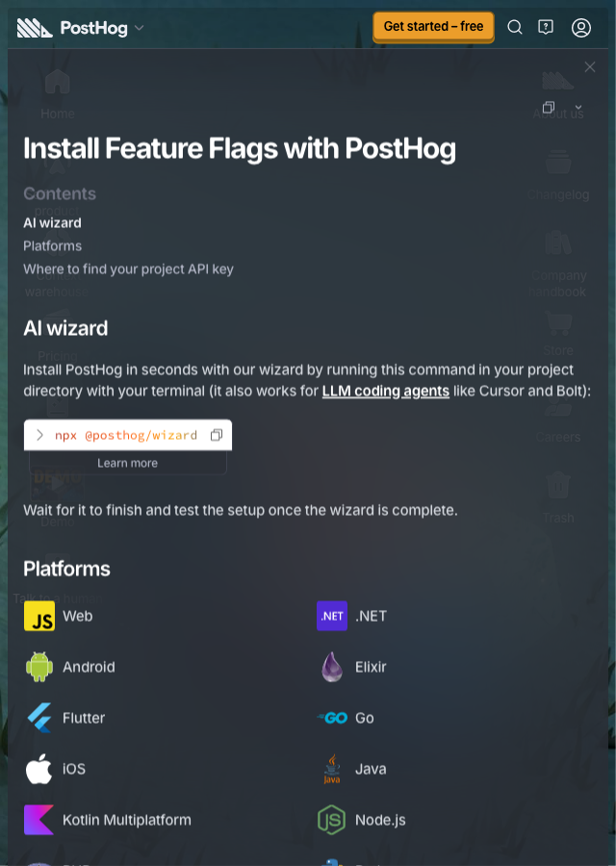Select the Android platform icon

pyautogui.click(x=39, y=667)
